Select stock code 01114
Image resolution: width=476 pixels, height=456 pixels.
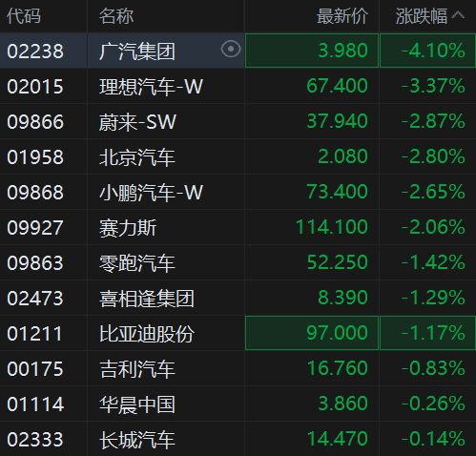pyautogui.click(x=35, y=404)
